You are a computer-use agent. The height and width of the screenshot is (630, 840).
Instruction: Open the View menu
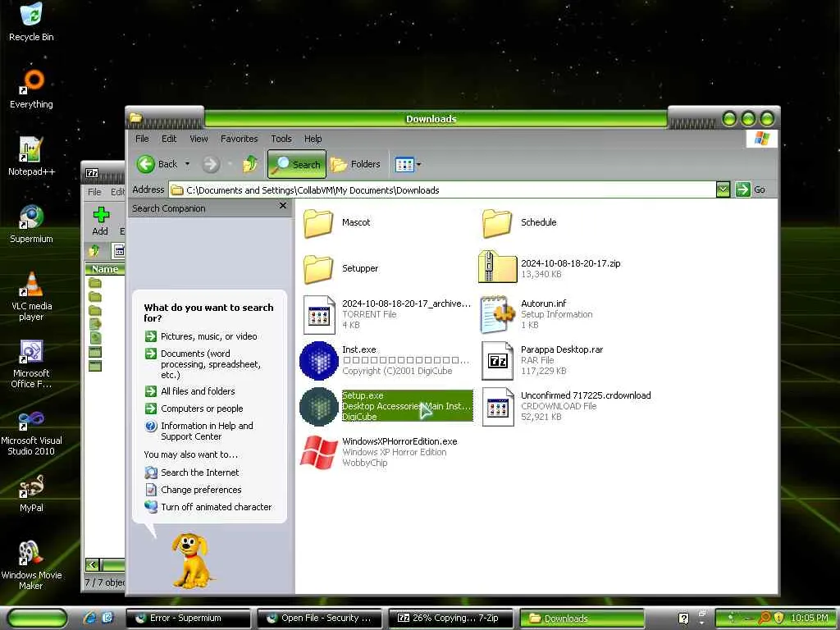199,139
